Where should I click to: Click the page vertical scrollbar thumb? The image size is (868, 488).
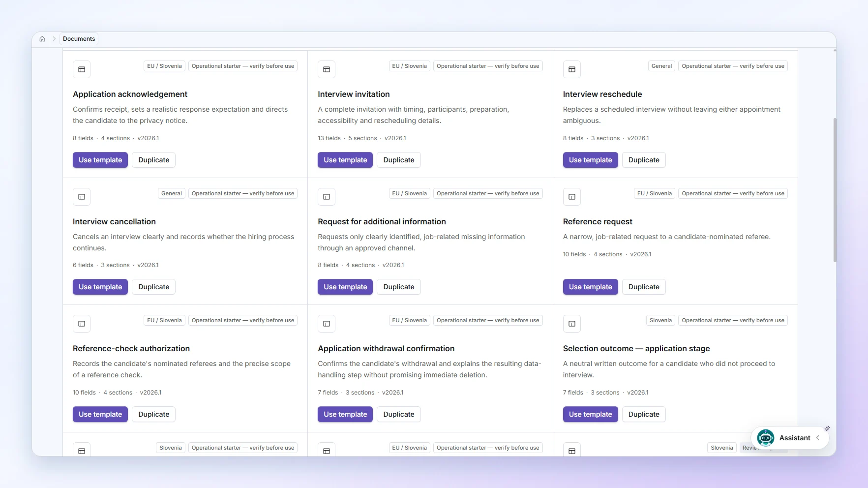[835, 190]
